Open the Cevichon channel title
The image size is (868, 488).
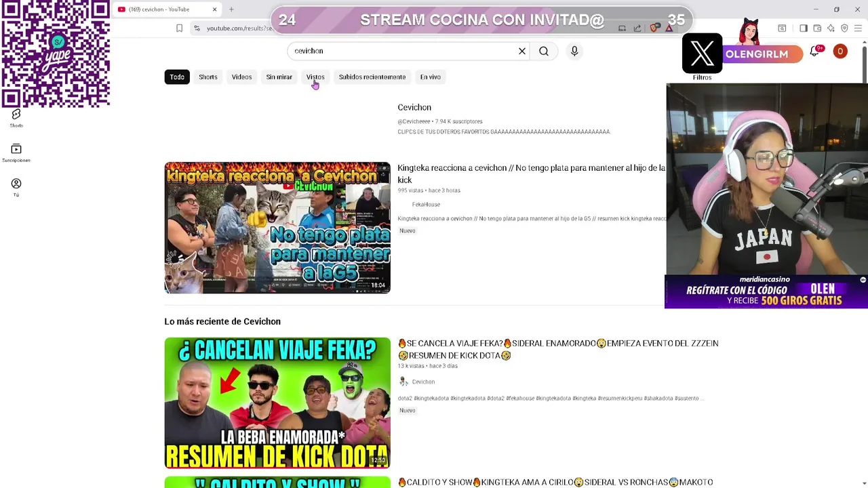414,107
